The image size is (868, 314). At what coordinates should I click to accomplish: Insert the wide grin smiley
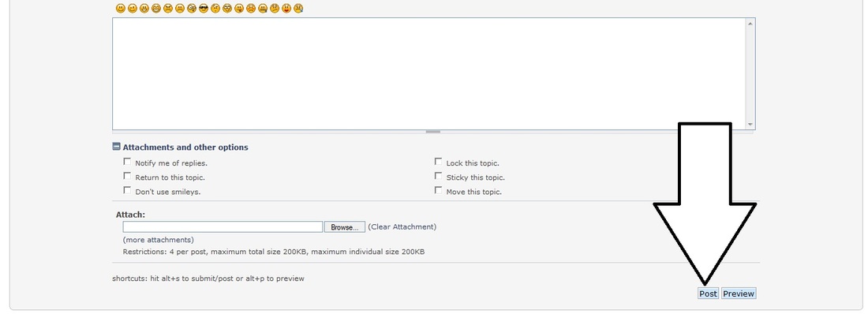click(156, 9)
